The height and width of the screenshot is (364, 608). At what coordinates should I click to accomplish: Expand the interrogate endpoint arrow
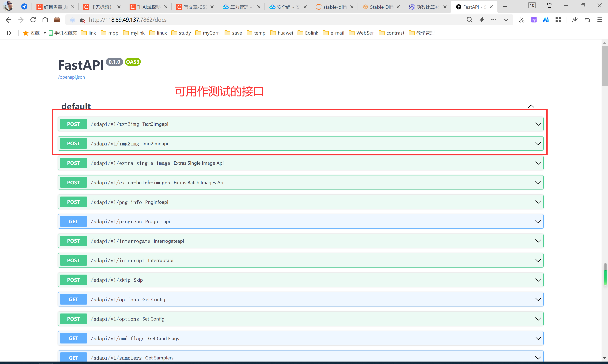coord(538,241)
